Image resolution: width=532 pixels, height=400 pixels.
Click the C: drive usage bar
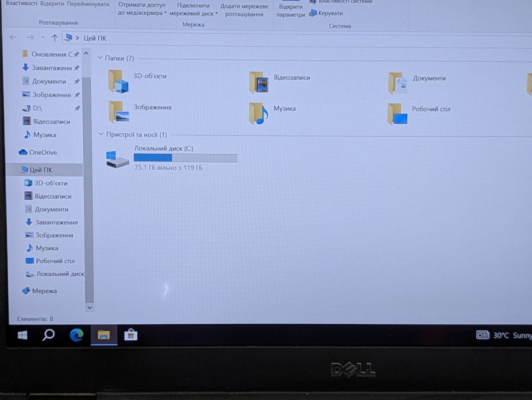click(185, 158)
